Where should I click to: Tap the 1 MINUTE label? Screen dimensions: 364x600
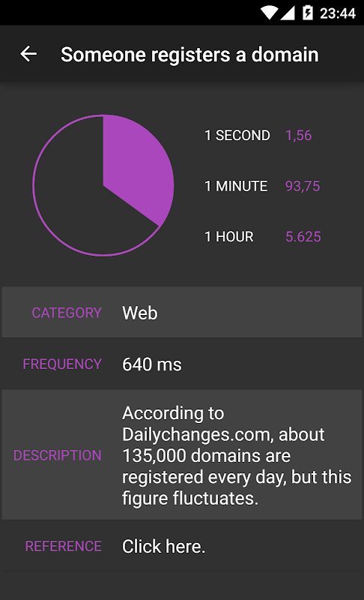[236, 186]
